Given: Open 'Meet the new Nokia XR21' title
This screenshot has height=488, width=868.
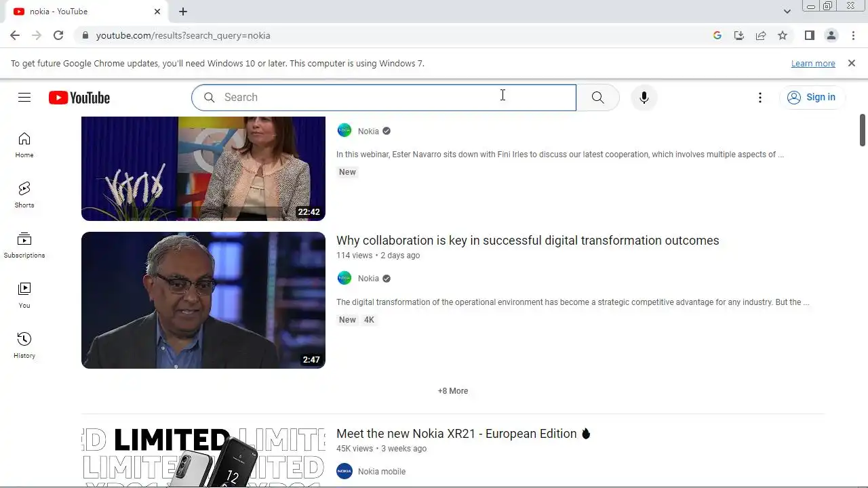Looking at the screenshot, I should pos(464,434).
